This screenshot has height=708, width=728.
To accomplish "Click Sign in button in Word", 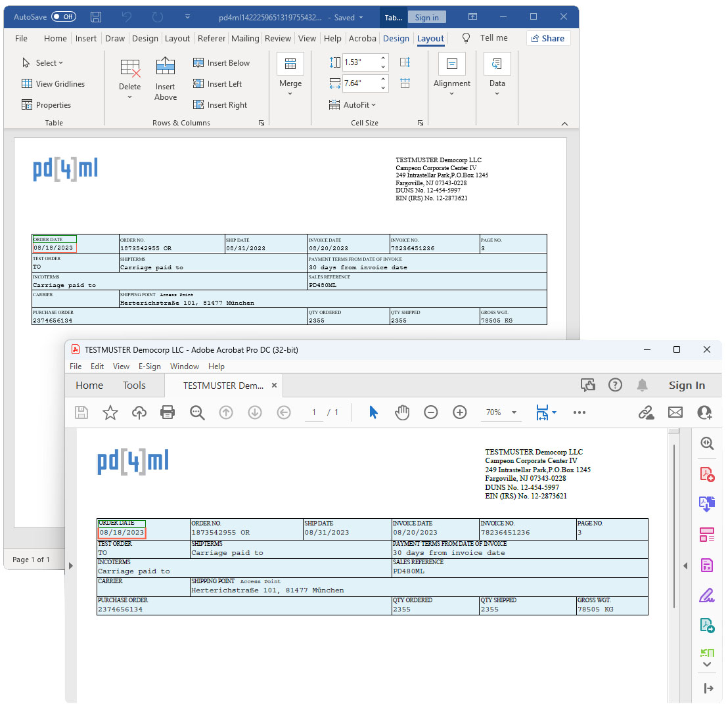I will tap(426, 17).
